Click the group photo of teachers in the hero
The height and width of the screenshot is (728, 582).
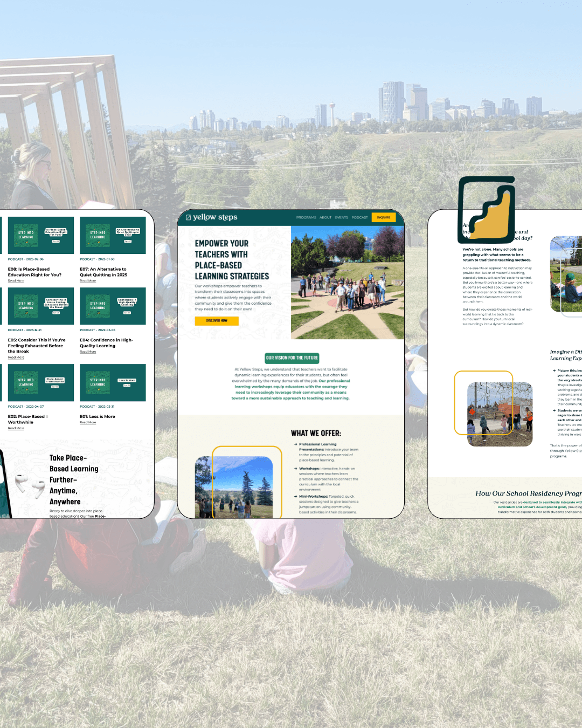click(348, 283)
